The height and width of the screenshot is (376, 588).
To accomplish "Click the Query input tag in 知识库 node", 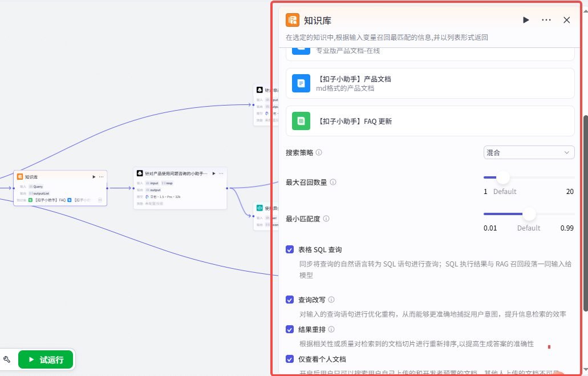I will pos(37,187).
